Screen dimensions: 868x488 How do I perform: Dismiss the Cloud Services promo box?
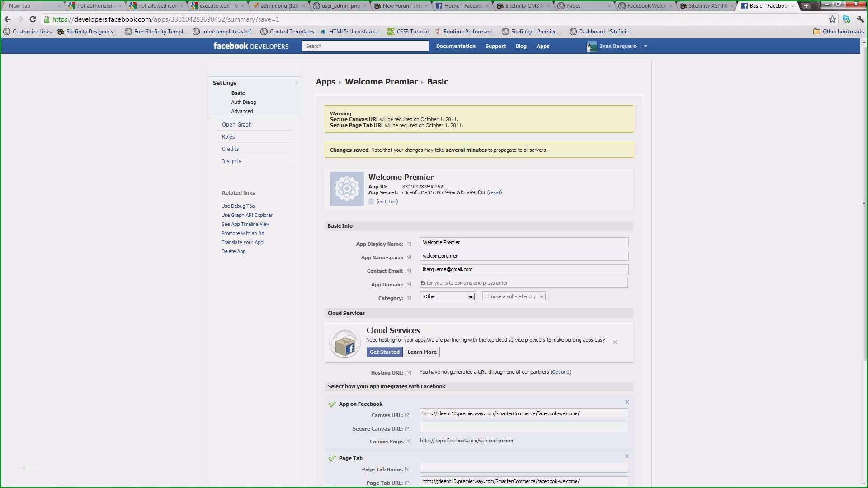pos(615,342)
